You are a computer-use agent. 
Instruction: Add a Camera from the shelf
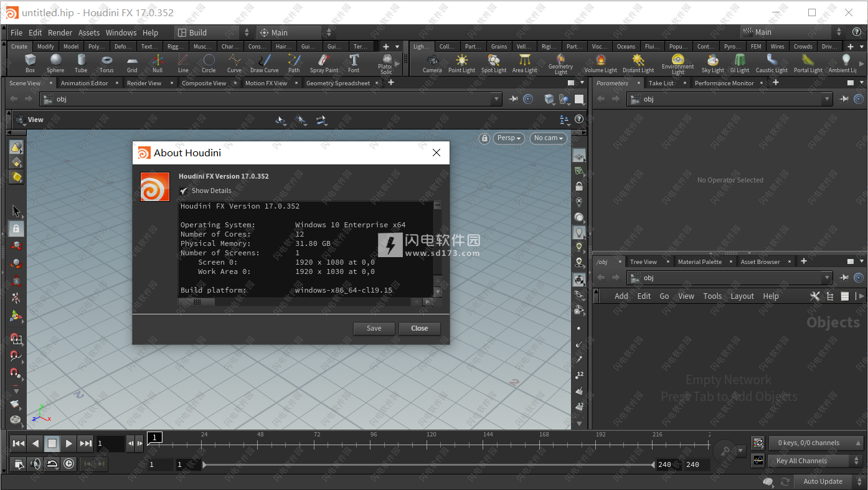click(432, 63)
